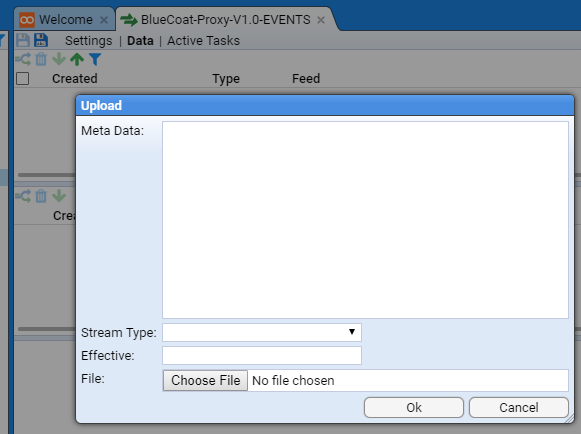Open the Stream Type dropdown

(262, 332)
